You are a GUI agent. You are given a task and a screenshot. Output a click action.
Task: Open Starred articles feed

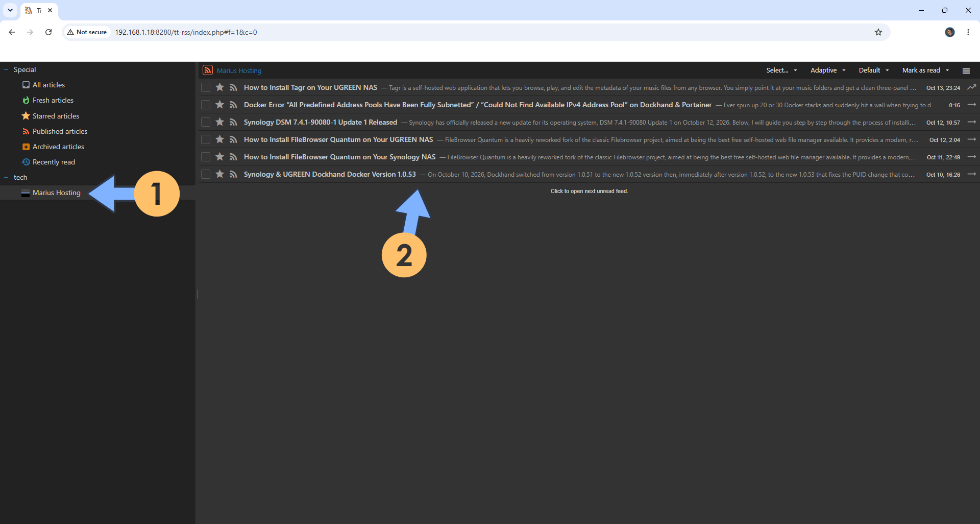coord(56,116)
